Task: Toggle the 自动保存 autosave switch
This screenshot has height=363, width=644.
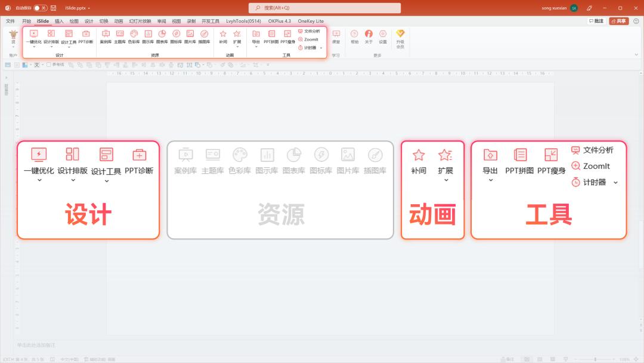Action: pyautogui.click(x=40, y=8)
